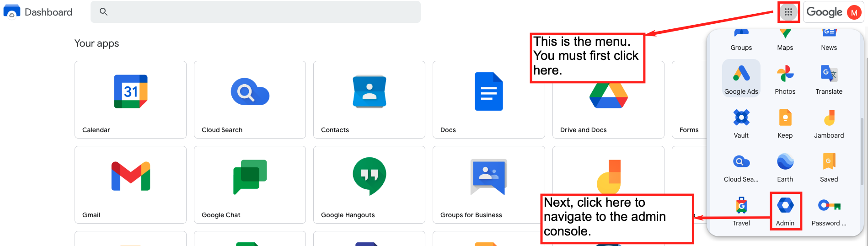
Task: Open the account profile avatar M
Action: click(854, 12)
